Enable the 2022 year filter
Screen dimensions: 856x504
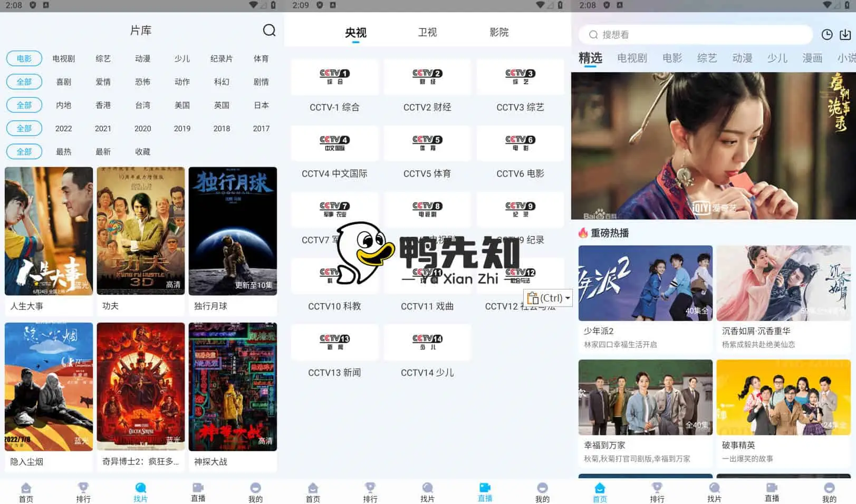(x=64, y=128)
